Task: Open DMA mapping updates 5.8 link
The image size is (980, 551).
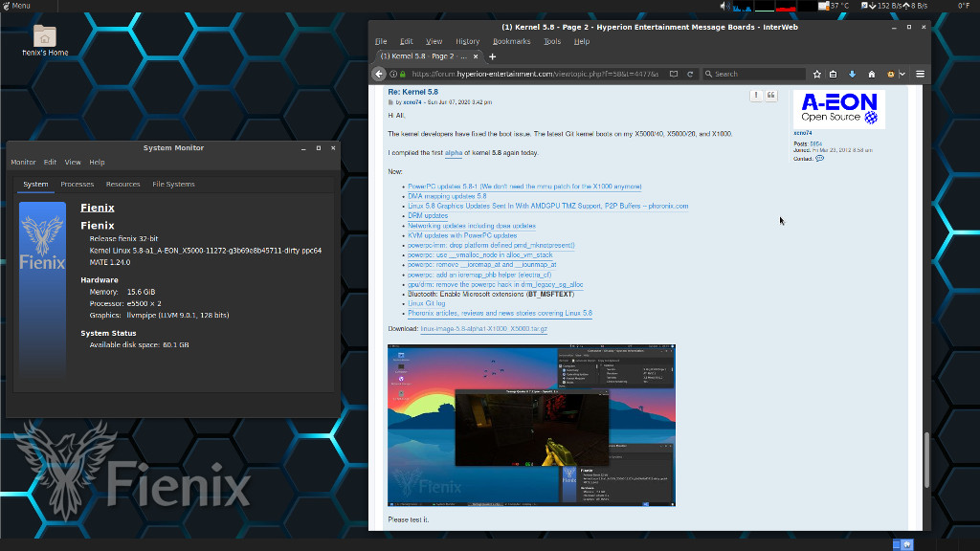Action: (x=447, y=196)
